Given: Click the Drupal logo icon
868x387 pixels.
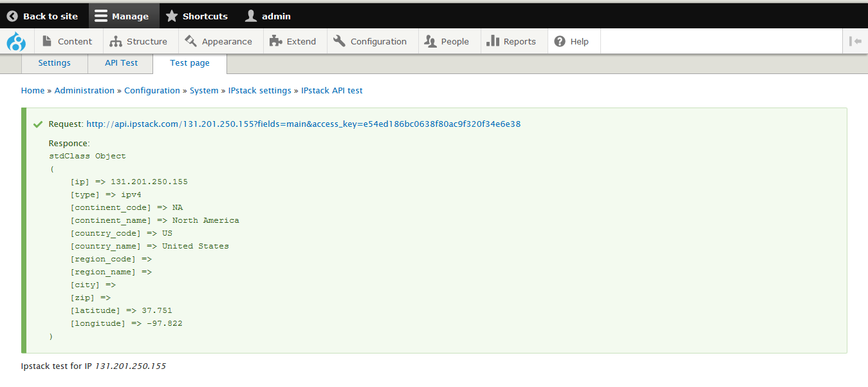Looking at the screenshot, I should coord(16,42).
